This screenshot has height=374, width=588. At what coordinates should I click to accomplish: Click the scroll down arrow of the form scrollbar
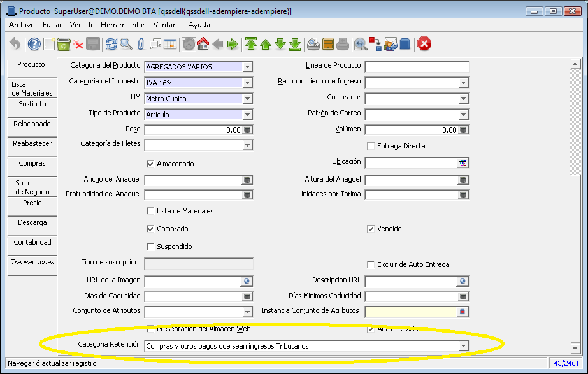pyautogui.click(x=575, y=348)
